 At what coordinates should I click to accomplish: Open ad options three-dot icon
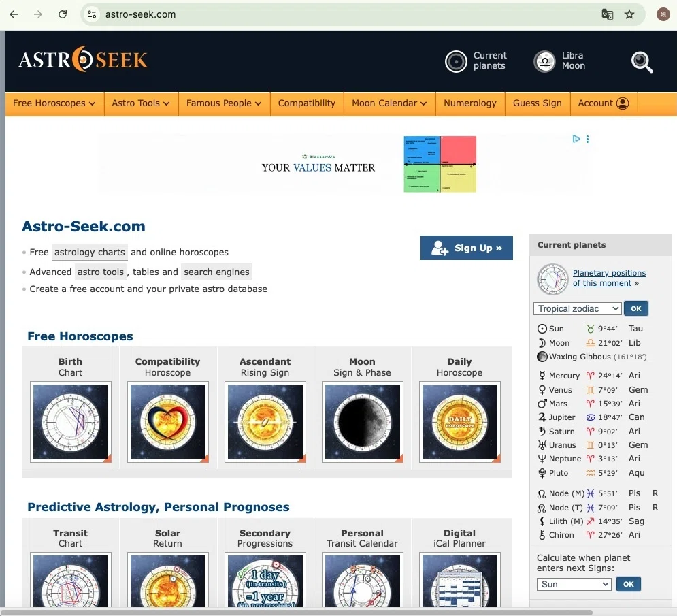click(587, 139)
